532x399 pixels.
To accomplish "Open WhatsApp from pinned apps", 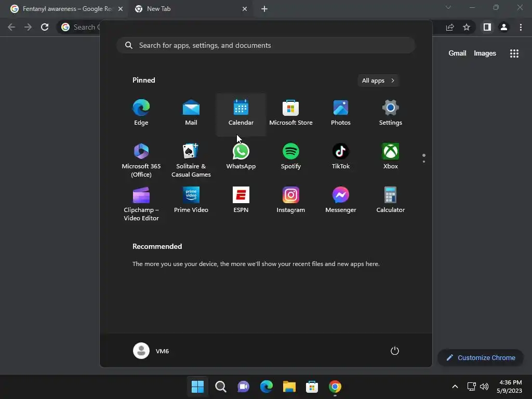I will click(x=241, y=157).
